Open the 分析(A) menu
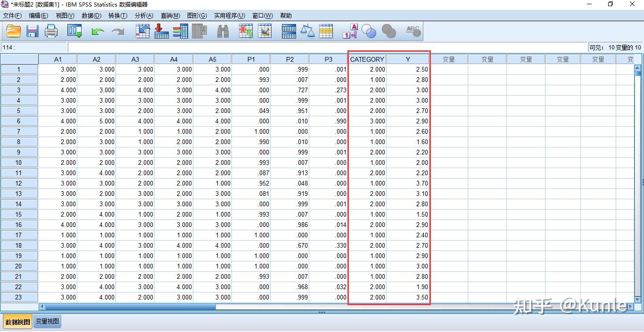The height and width of the screenshot is (332, 644). [x=144, y=15]
